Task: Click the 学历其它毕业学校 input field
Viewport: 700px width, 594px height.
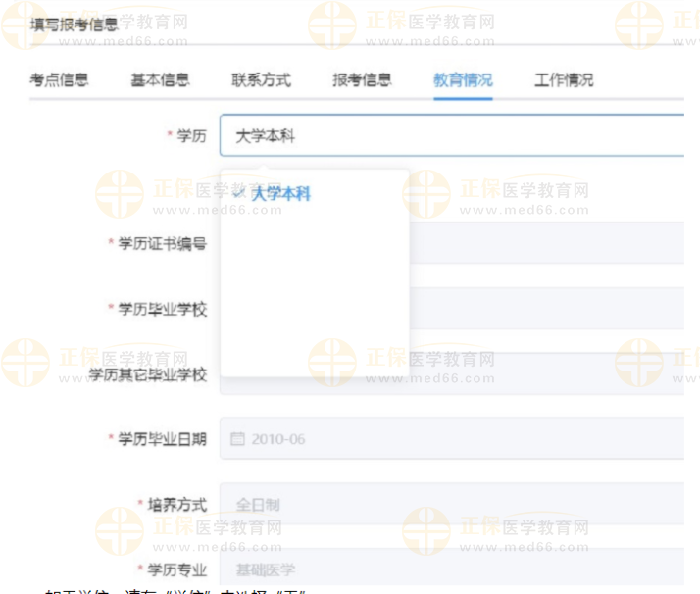Action: (545, 374)
